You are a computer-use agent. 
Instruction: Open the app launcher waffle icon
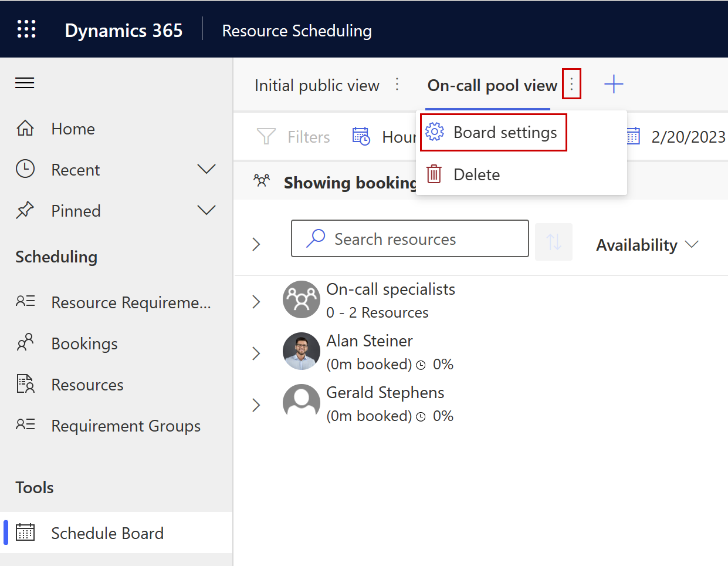[26, 29]
